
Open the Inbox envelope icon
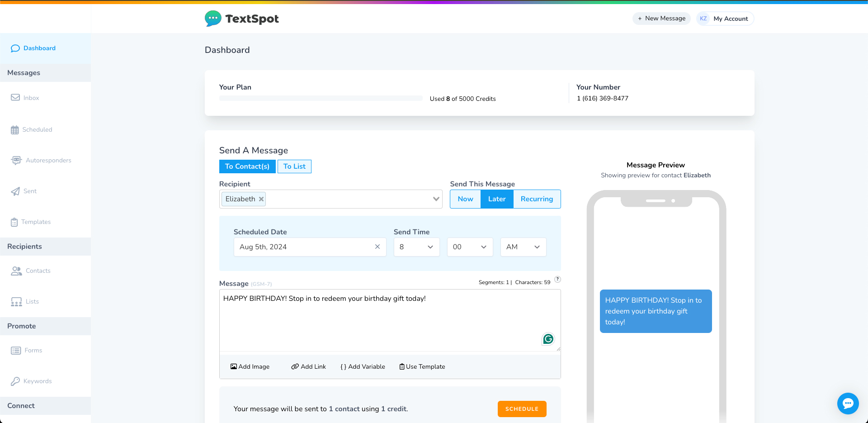[x=15, y=98]
